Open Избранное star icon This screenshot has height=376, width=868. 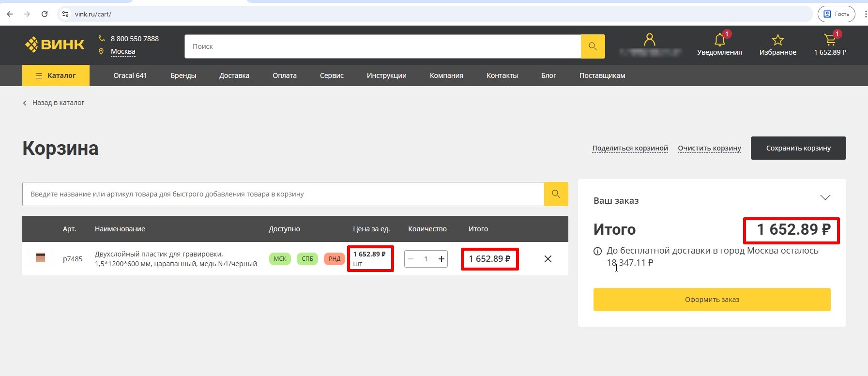click(x=777, y=40)
